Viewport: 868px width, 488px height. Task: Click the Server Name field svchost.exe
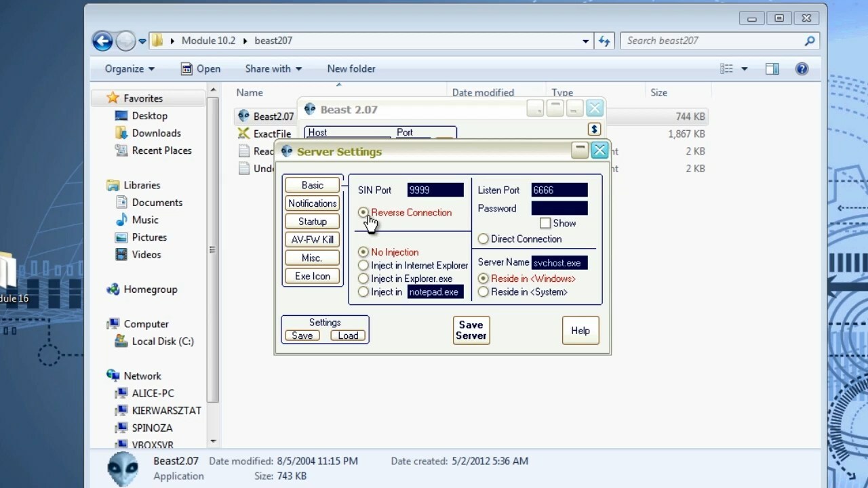pos(559,263)
